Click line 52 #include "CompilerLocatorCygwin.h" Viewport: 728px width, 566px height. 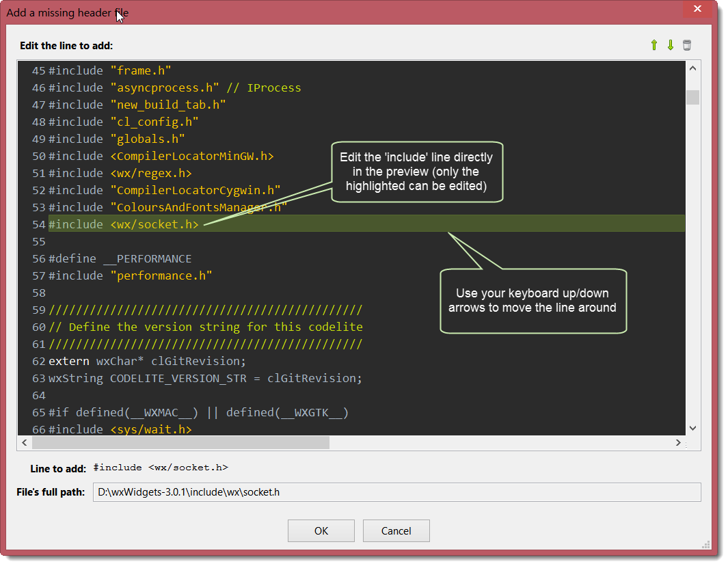point(165,190)
